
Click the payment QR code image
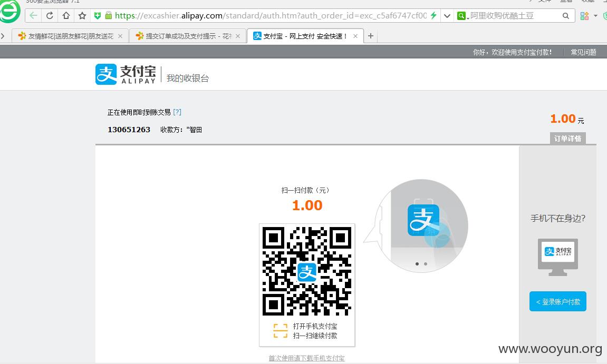point(307,271)
